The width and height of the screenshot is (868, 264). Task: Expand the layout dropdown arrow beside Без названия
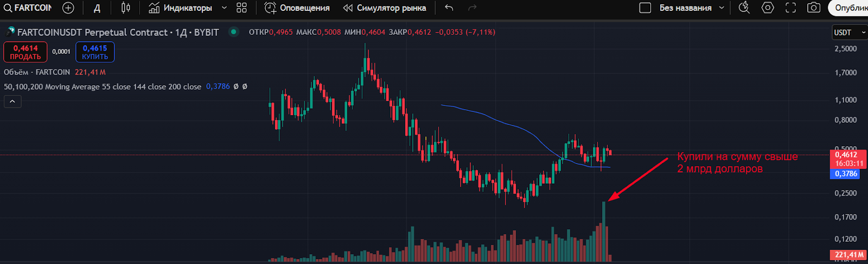pyautogui.click(x=722, y=8)
